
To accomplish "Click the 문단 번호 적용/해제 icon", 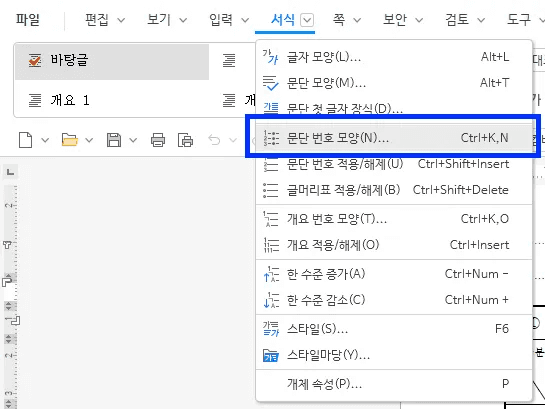I will 271,164.
